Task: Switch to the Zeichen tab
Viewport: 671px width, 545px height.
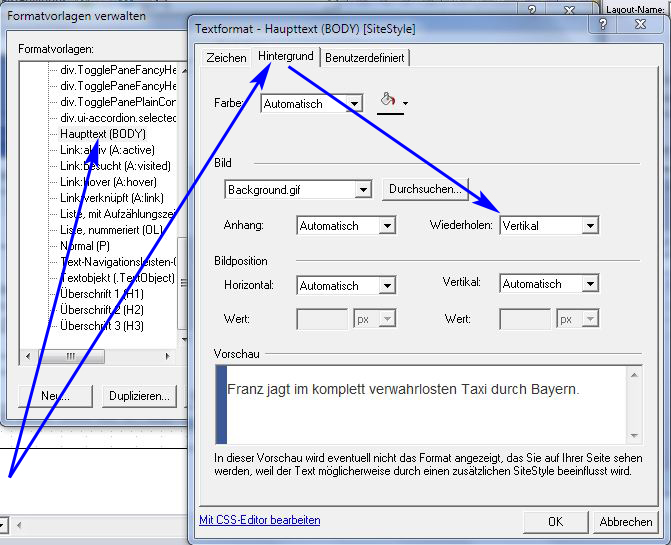Action: (226, 58)
